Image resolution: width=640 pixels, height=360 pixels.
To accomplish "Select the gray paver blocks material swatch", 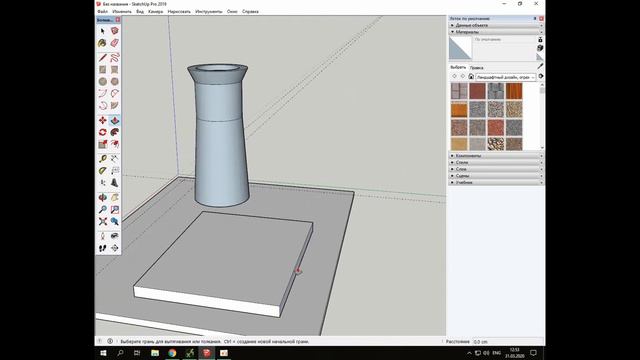I will click(x=496, y=91).
